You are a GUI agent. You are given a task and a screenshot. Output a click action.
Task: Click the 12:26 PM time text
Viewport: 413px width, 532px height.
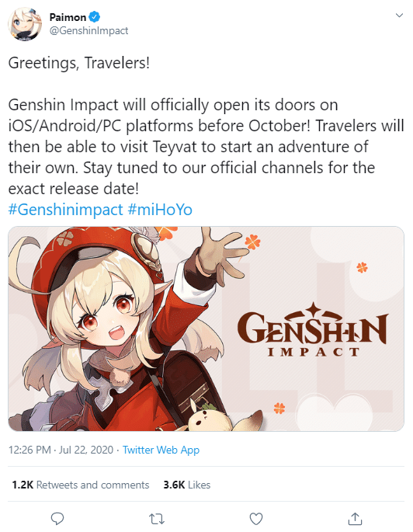[29, 450]
